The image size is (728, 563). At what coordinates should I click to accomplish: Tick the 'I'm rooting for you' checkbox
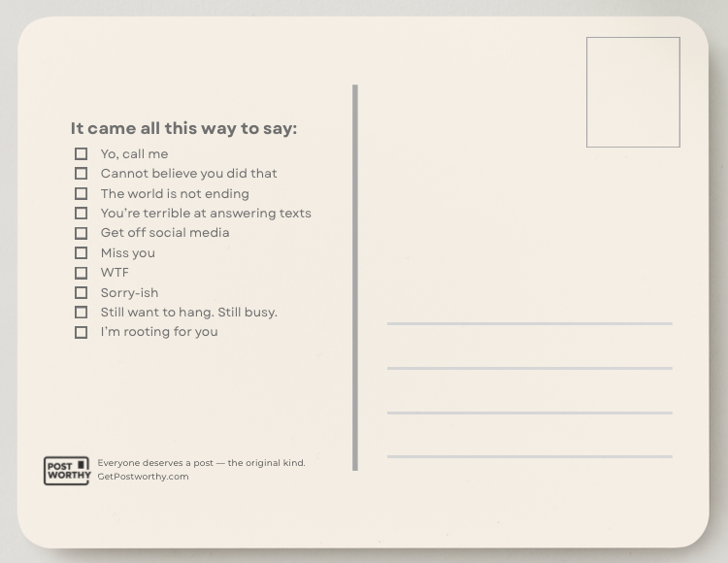82,332
